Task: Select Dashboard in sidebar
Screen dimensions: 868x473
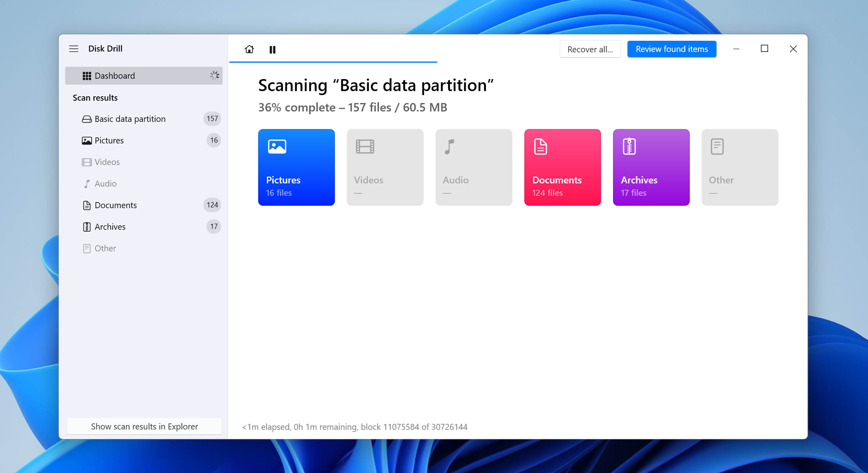Action: 144,76
